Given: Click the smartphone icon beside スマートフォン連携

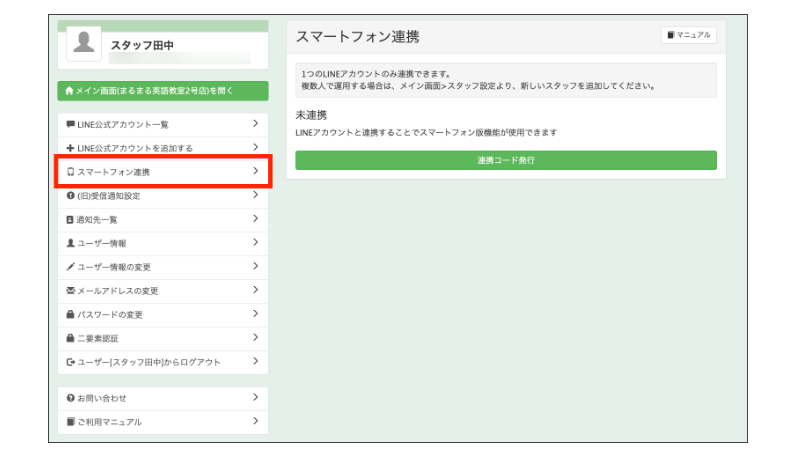Looking at the screenshot, I should (70, 172).
